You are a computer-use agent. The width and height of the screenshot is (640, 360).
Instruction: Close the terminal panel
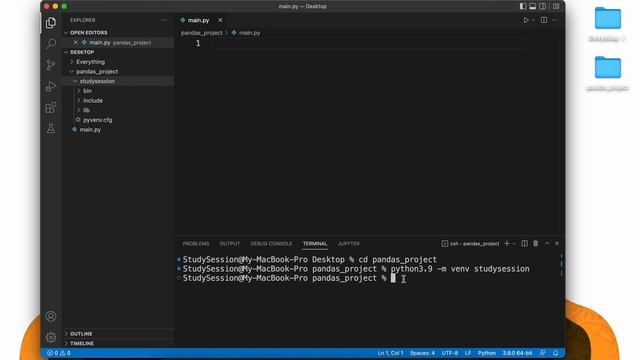click(557, 244)
